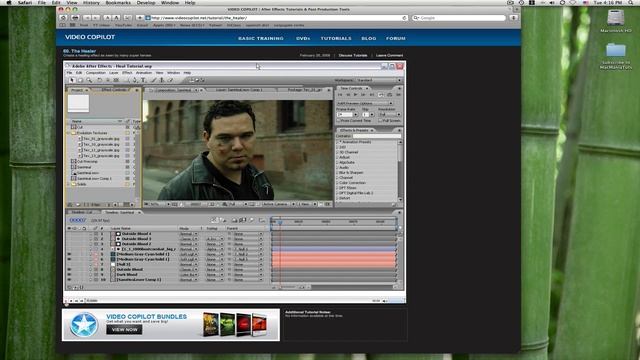640x360 pixels.
Task: Open the Workspace Standard dropdown
Action: 378,80
